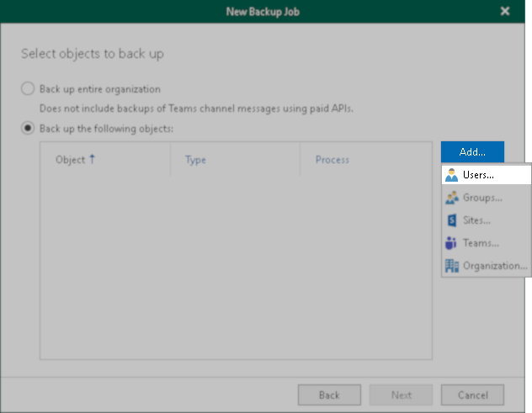This screenshot has width=532, height=413.
Task: Choose Groups... from the Add menu
Action: [487, 198]
